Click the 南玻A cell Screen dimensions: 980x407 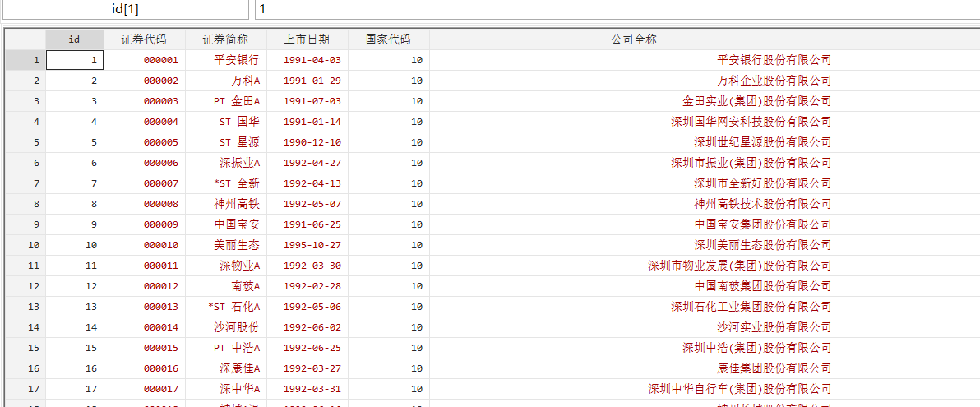225,286
